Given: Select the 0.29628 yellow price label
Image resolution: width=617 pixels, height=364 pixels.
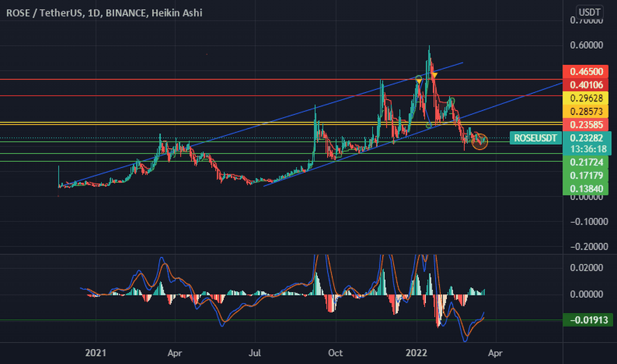Looking at the screenshot, I should tap(585, 99).
